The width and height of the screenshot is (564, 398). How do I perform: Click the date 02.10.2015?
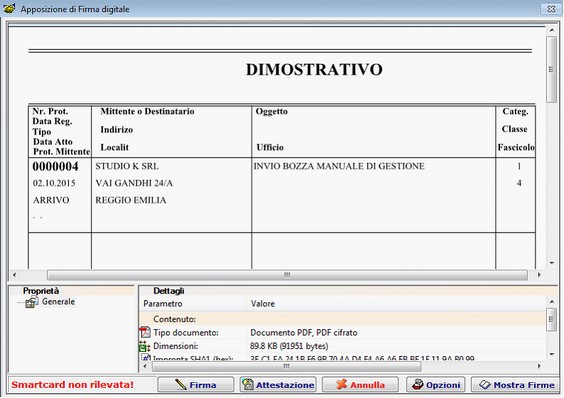54,183
